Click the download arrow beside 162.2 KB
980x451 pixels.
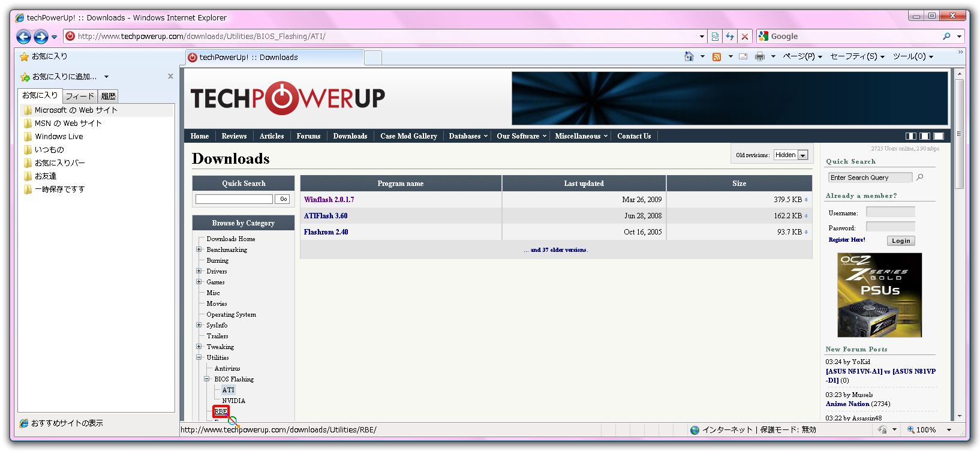(x=806, y=216)
